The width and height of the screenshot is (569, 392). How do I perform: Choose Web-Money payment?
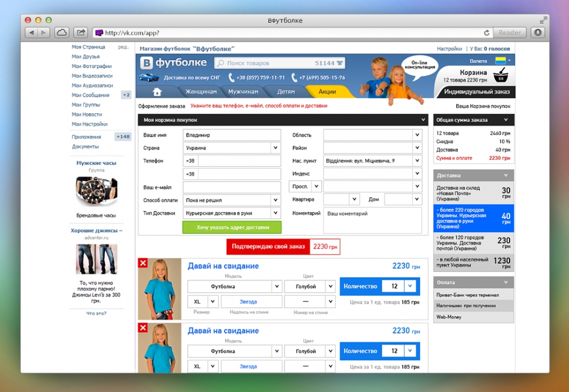point(473,317)
